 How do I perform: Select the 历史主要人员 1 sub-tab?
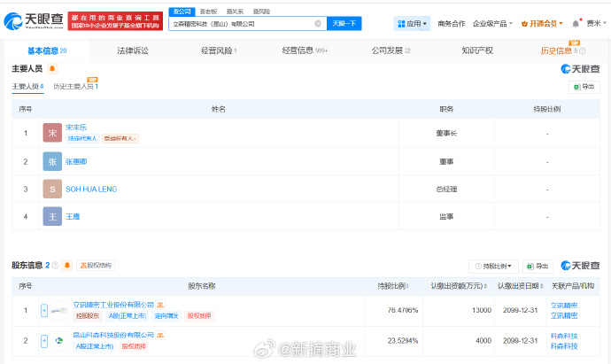pos(75,87)
